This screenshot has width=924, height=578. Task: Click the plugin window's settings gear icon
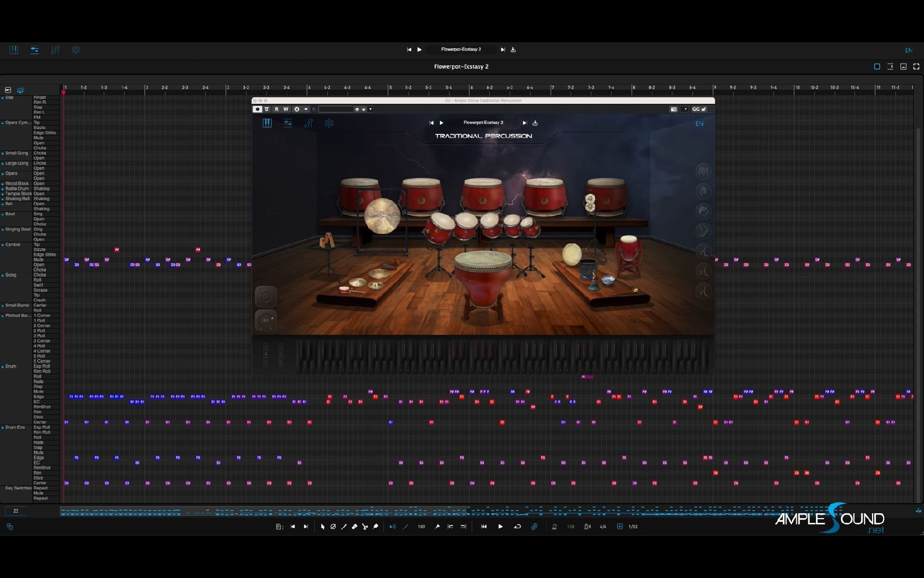click(x=329, y=123)
